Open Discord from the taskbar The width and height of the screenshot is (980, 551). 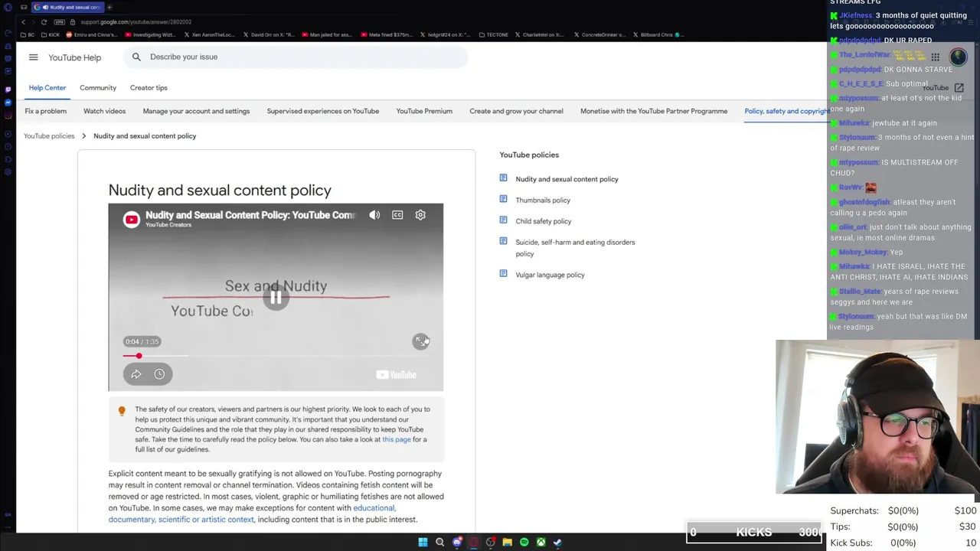(457, 543)
